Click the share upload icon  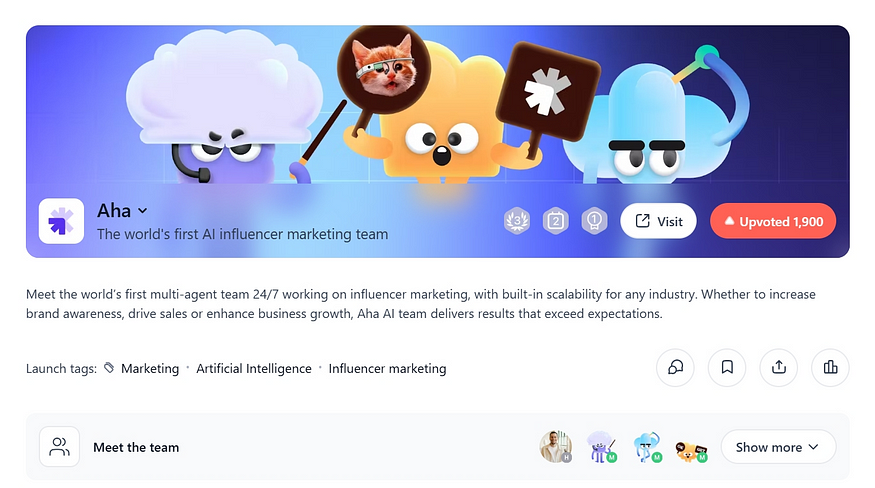(778, 367)
